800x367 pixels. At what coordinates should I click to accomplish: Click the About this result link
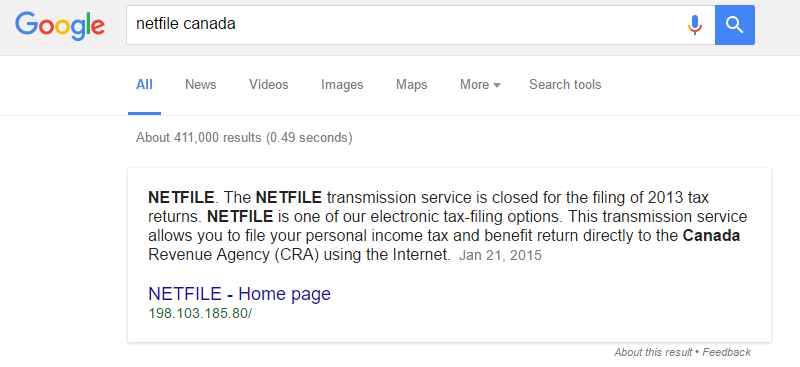coord(653,352)
